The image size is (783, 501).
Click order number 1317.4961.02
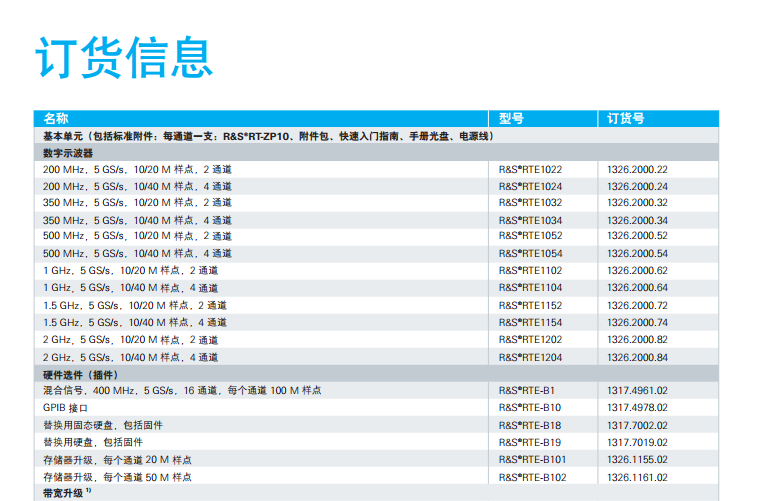(637, 391)
